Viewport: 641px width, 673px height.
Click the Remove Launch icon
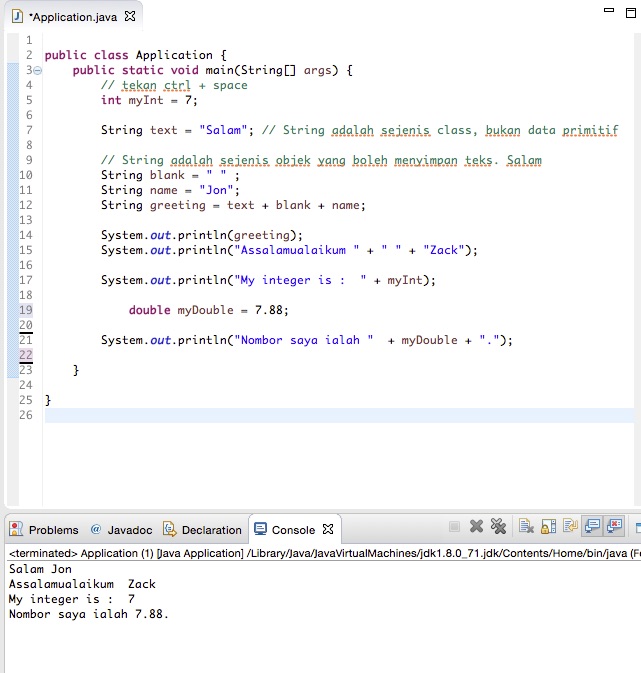[x=477, y=527]
